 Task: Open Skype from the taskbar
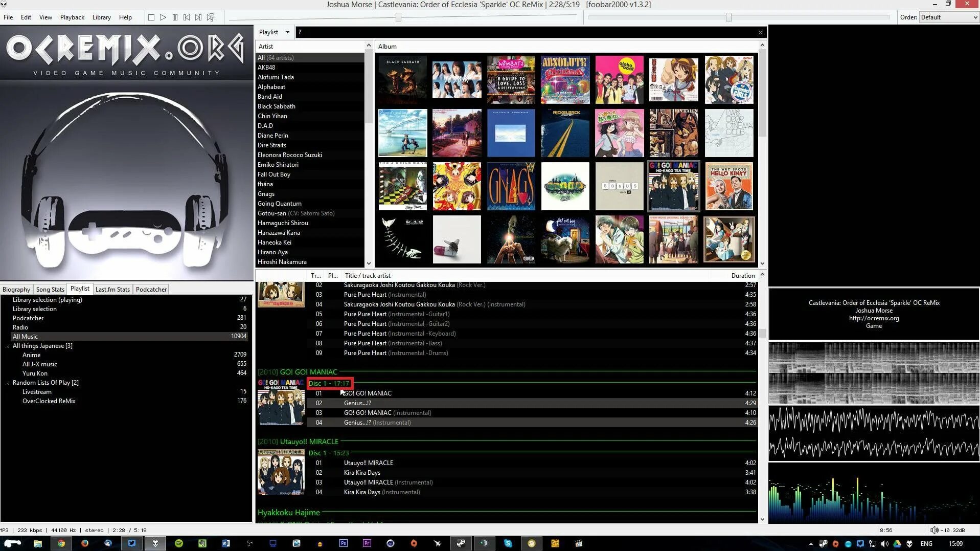pyautogui.click(x=508, y=543)
